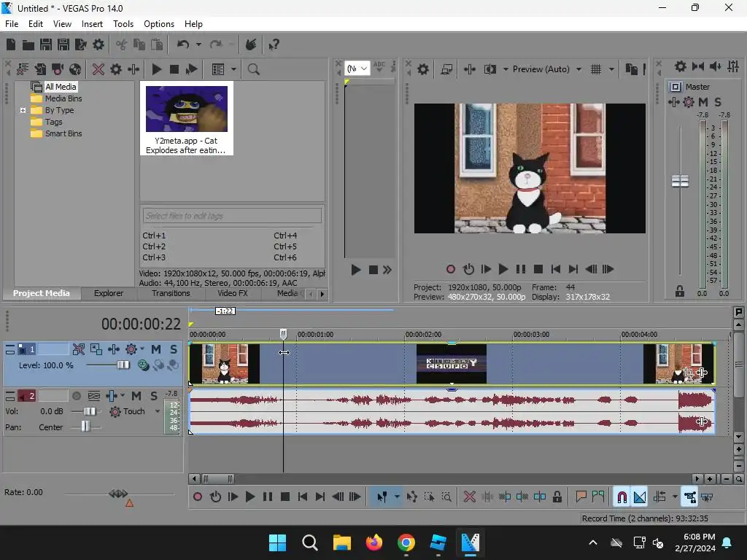Open the Auto Ripple dropdown arrow
Viewport: 747px width, 560px height.
[x=675, y=497]
